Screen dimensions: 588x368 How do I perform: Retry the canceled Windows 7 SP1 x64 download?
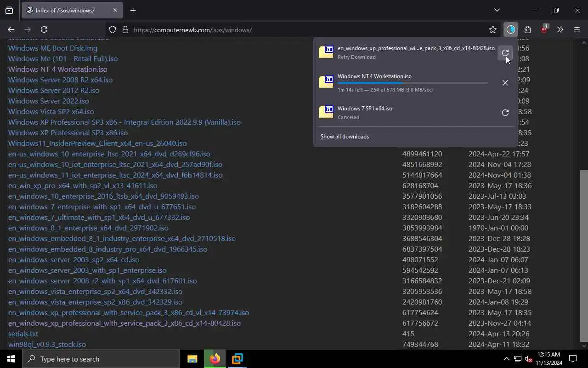tap(505, 113)
